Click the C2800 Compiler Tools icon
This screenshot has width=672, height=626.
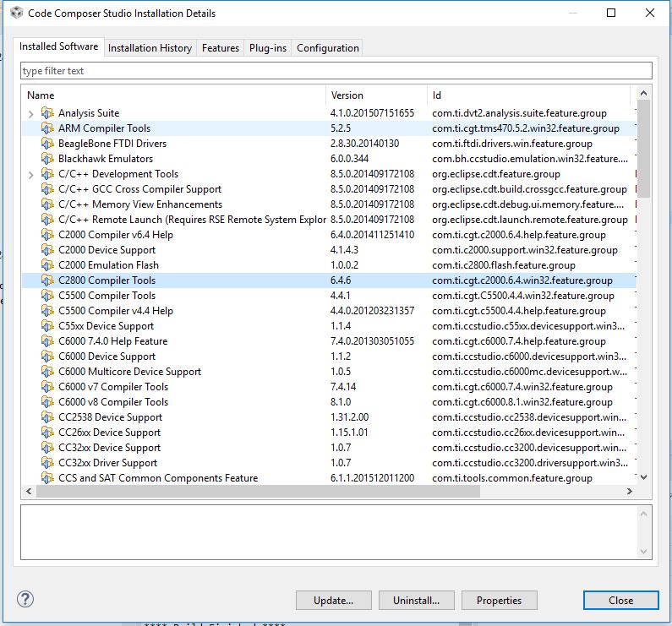tap(47, 280)
